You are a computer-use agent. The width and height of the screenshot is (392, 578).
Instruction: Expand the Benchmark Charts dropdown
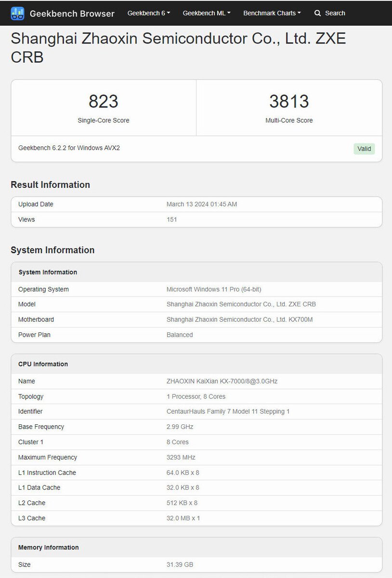(x=272, y=13)
